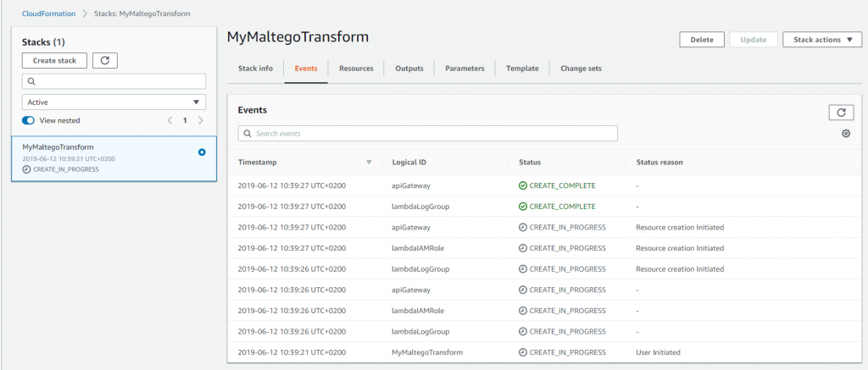Click the Update button
The image size is (868, 370).
click(x=754, y=40)
